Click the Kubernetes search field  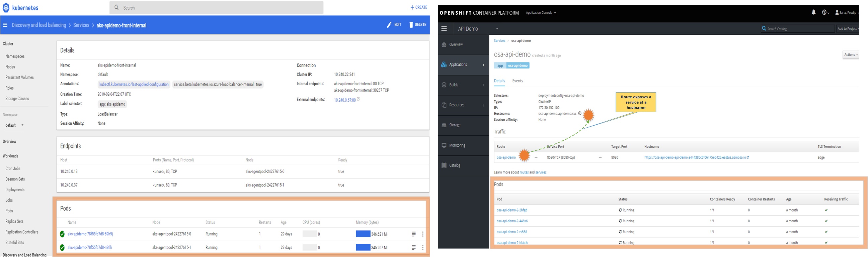click(216, 8)
